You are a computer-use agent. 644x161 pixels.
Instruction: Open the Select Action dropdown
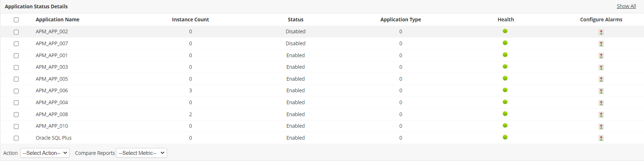pos(45,153)
